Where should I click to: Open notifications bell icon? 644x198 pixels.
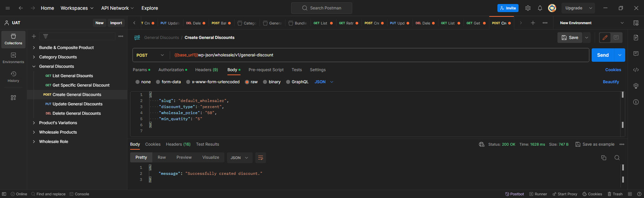click(x=540, y=8)
